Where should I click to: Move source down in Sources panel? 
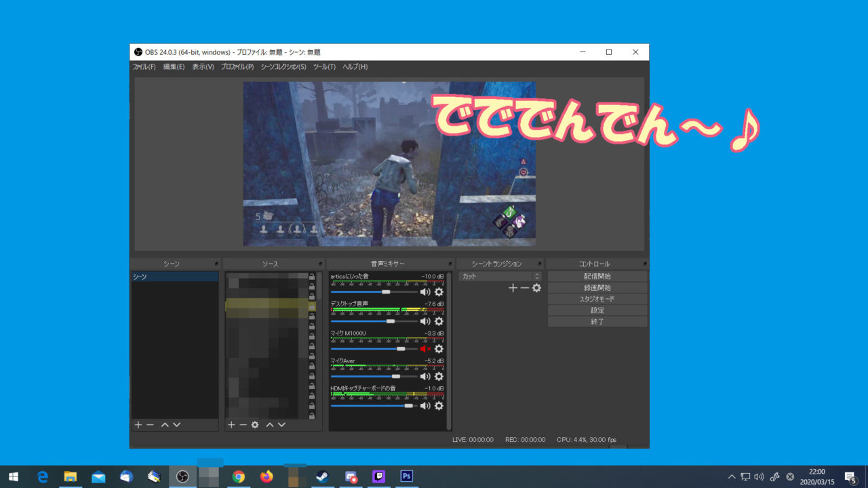281,425
